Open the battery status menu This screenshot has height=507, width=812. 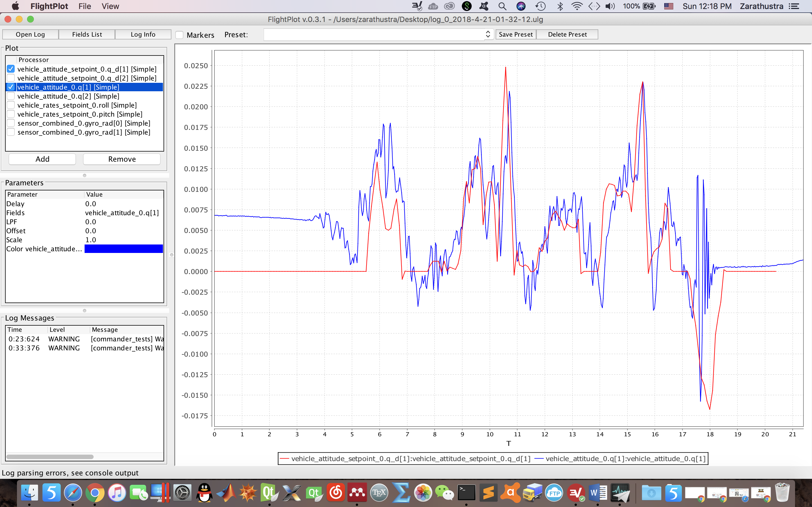coord(648,6)
